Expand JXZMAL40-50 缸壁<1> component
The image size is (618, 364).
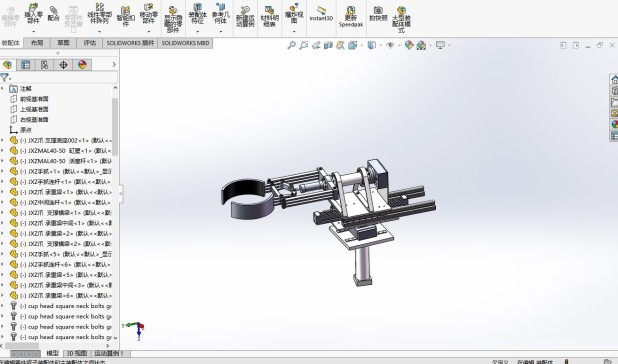(2, 150)
